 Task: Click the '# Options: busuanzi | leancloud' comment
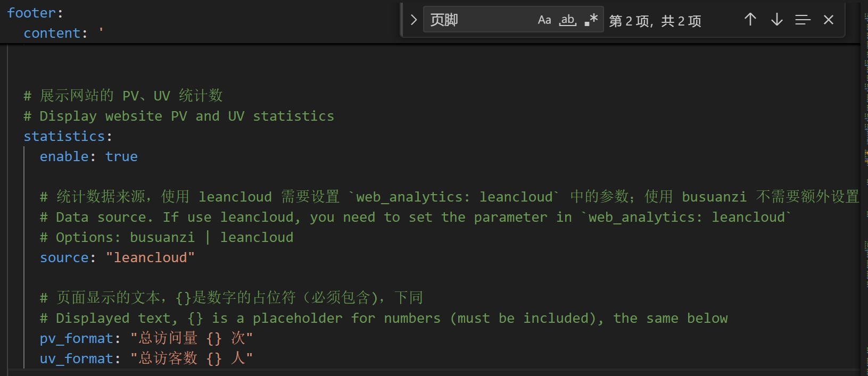(166, 238)
